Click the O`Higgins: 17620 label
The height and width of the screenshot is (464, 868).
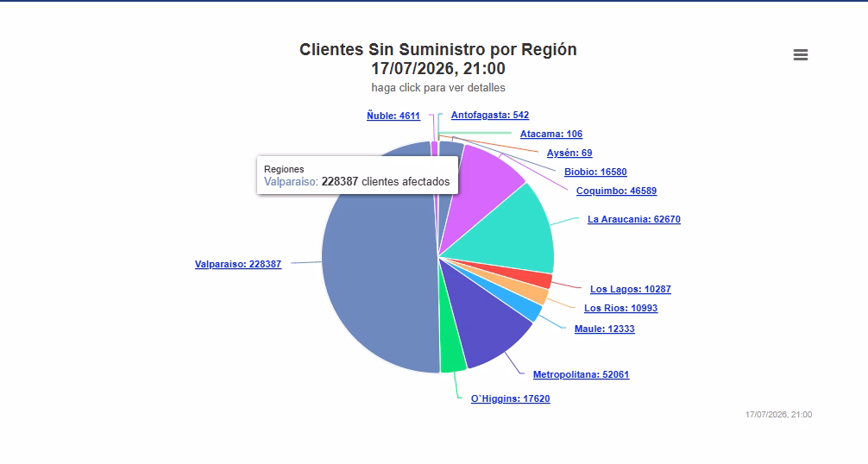(511, 398)
